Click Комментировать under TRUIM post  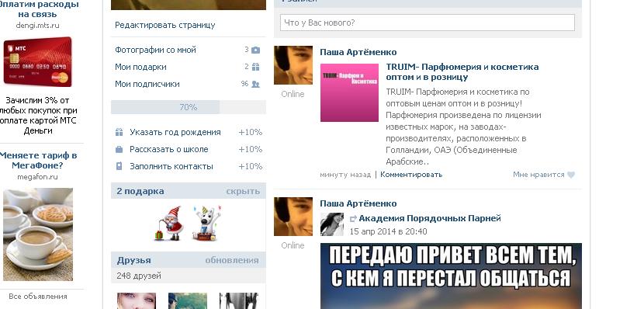411,175
